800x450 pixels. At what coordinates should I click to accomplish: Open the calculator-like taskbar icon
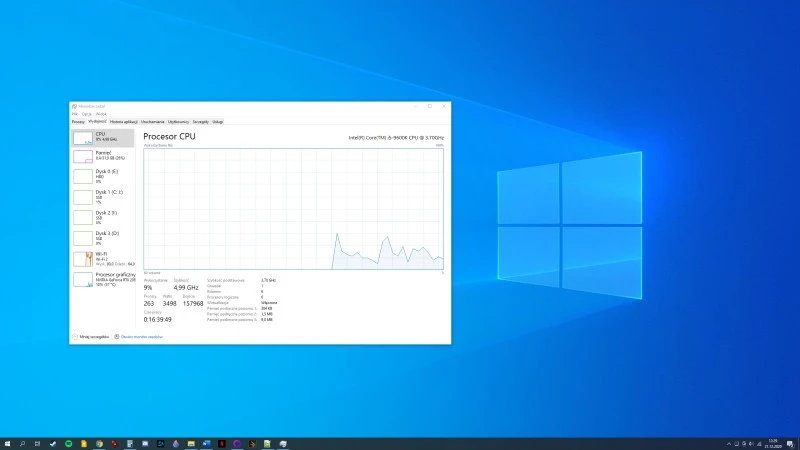tap(130, 444)
